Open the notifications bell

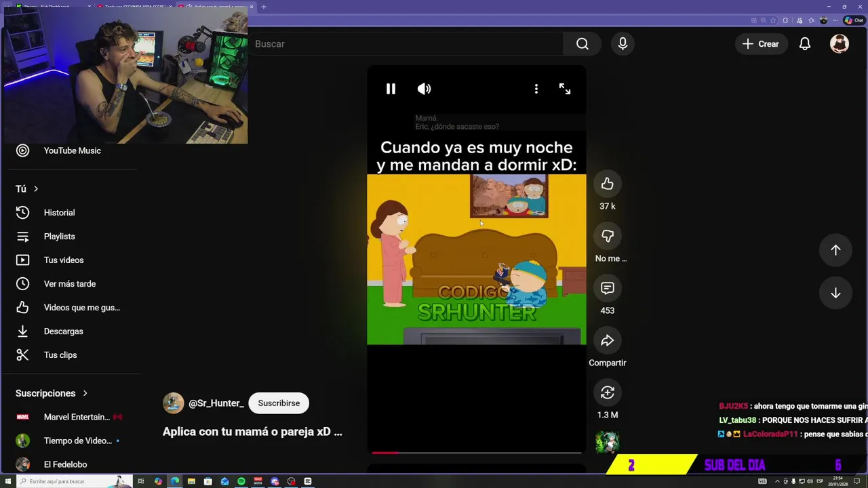[x=804, y=44]
